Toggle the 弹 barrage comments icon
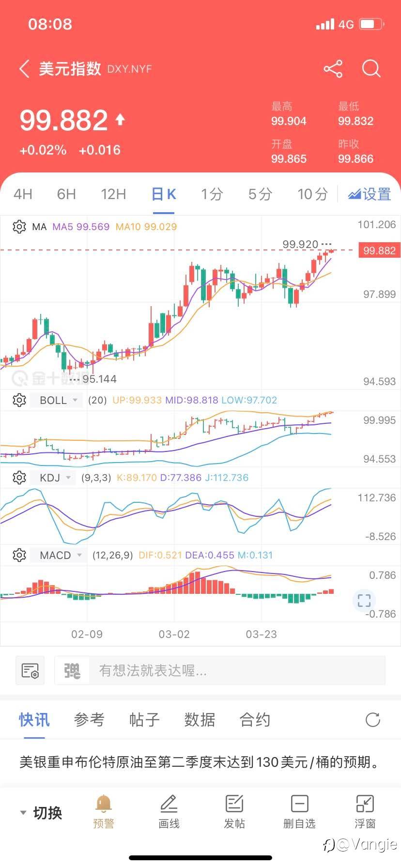Viewport: 401px width, 868px height. point(72,671)
